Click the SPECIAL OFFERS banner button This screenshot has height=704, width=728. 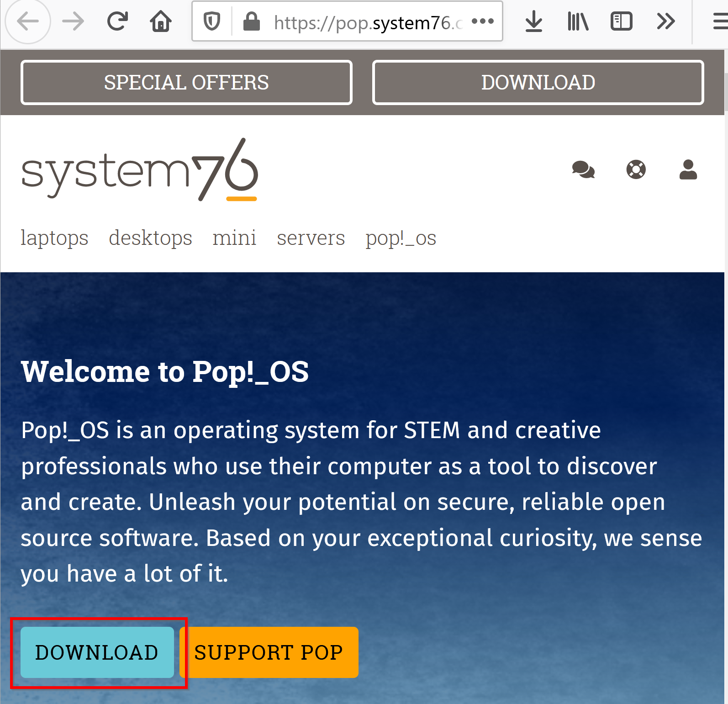click(x=186, y=83)
